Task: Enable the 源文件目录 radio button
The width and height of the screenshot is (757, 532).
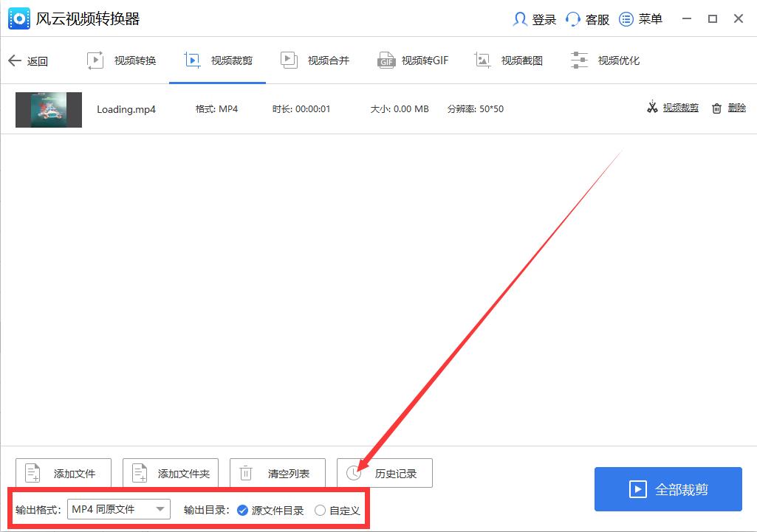Action: tap(243, 508)
